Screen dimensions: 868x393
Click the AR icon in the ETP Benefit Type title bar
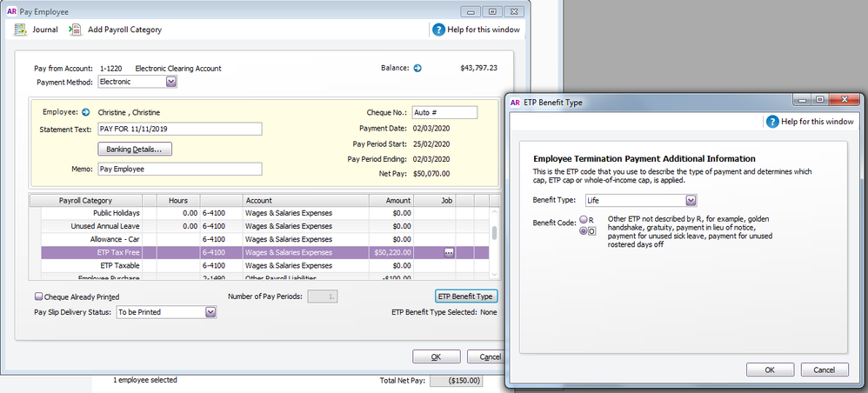(516, 102)
